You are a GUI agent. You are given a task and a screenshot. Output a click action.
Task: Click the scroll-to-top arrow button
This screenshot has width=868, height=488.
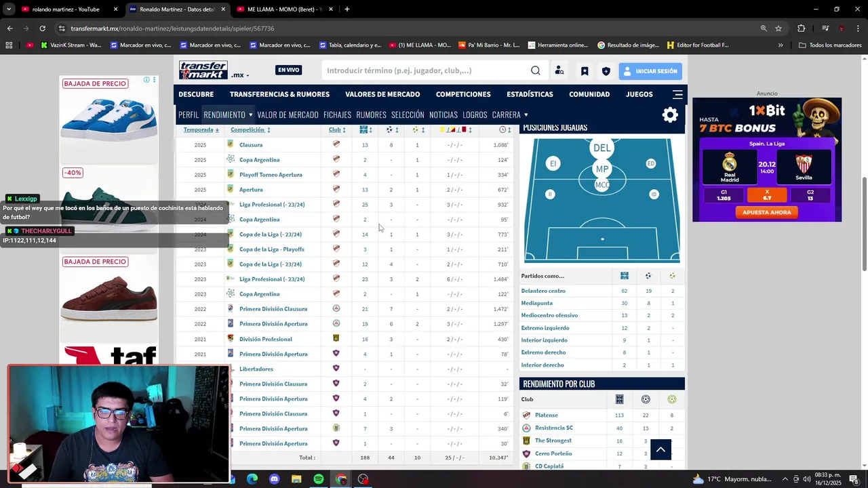pos(660,449)
